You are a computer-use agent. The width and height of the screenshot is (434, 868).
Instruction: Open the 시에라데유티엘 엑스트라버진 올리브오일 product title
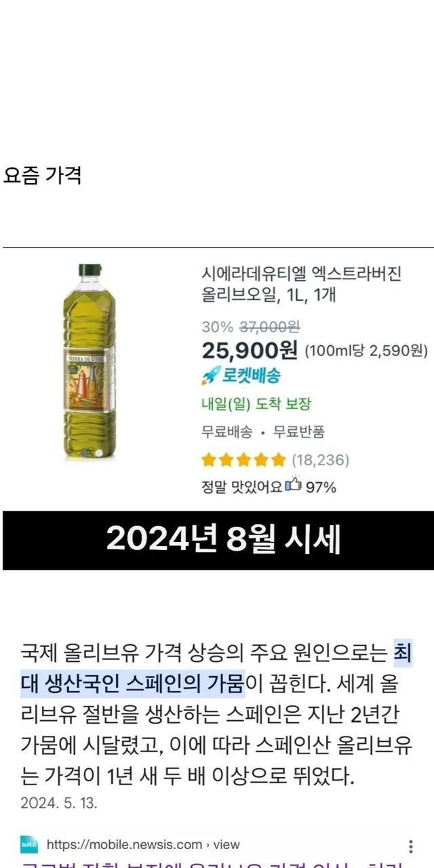[302, 284]
